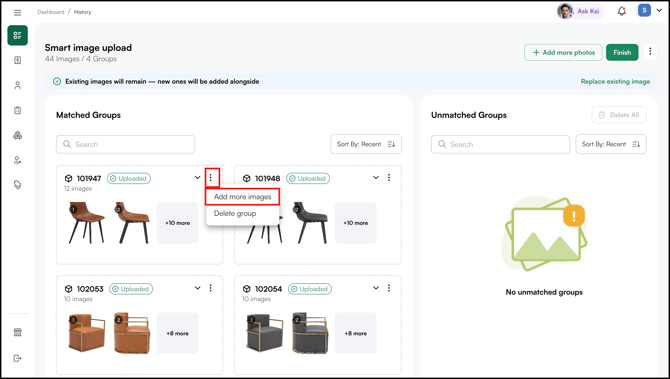Open three-dot menu for group 101948
This screenshot has height=379, width=670.
(x=389, y=177)
